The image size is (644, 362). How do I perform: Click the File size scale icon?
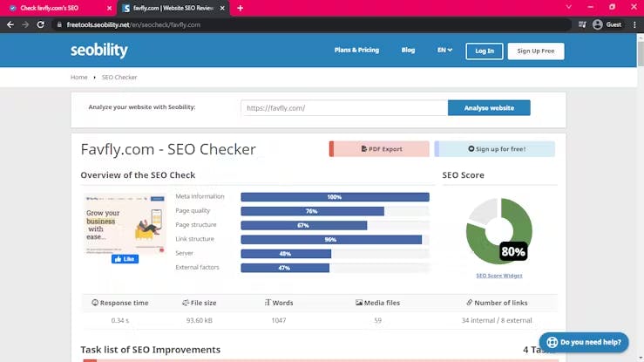(x=186, y=303)
